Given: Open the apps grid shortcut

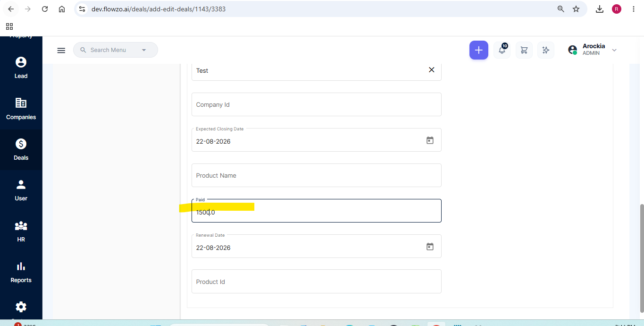Looking at the screenshot, I should (x=9, y=26).
